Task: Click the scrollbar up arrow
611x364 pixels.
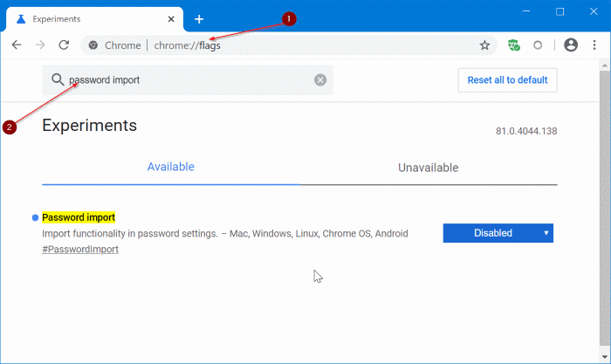Action: point(605,65)
